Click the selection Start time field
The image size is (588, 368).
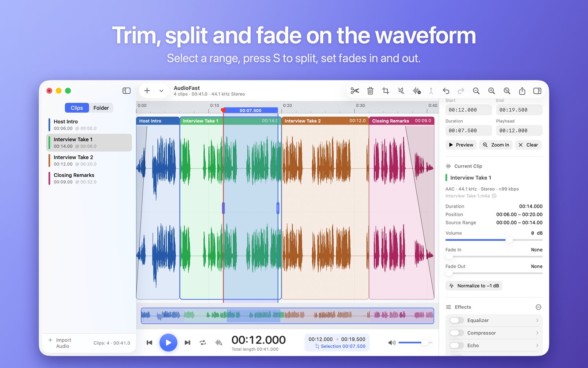point(469,110)
